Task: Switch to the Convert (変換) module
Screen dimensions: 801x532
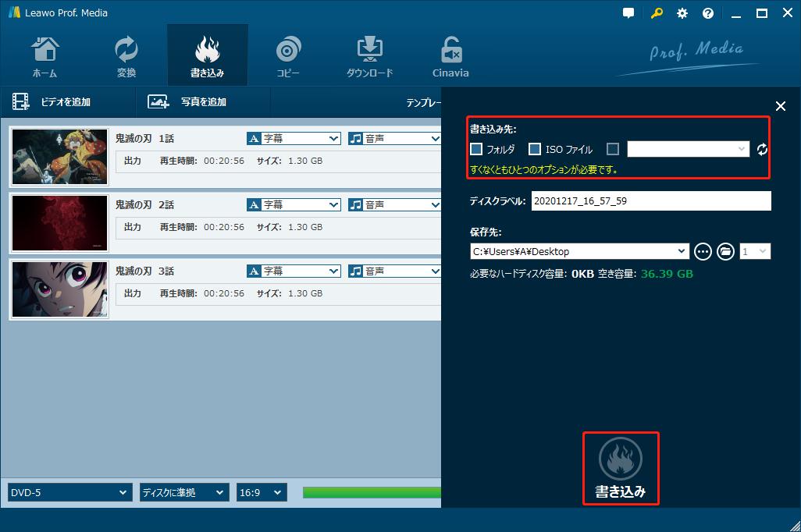Action: click(x=126, y=56)
